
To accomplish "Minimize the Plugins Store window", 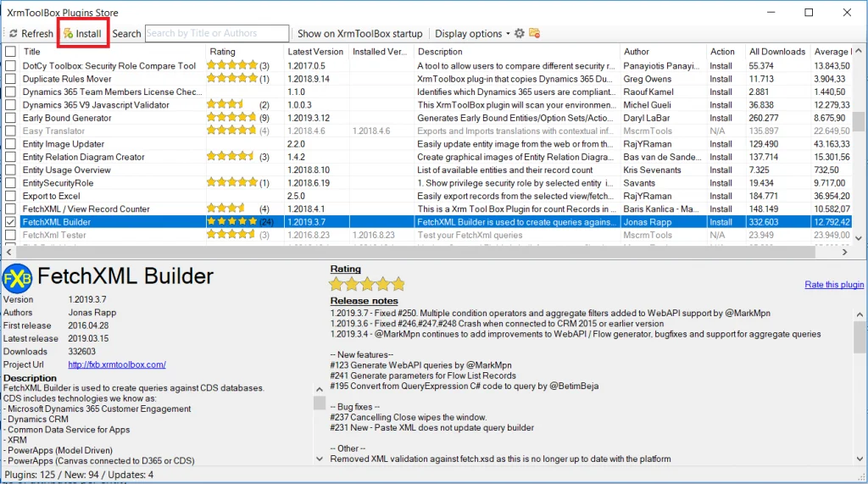I will click(771, 12).
